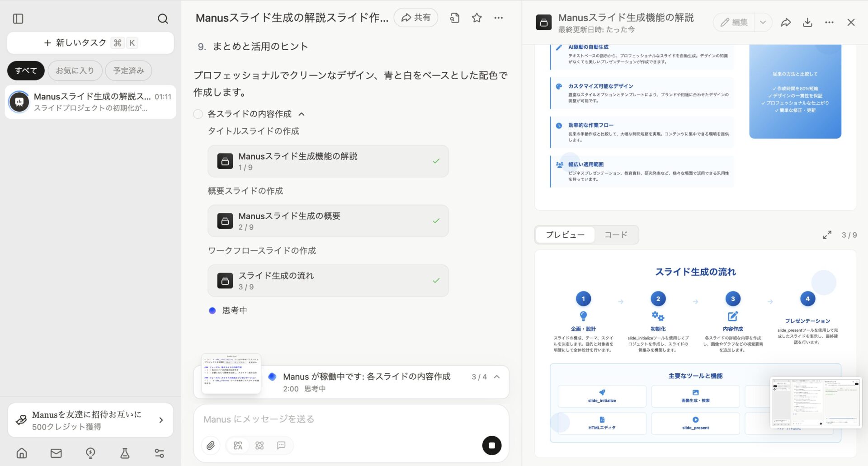
Task: Attach a file with paperclip icon
Action: point(211,446)
